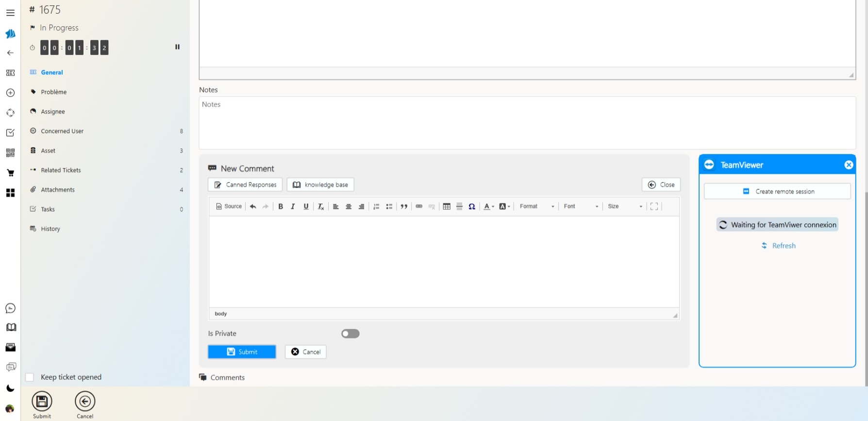Toggle Source view in editor
The height and width of the screenshot is (421, 868).
[229, 206]
